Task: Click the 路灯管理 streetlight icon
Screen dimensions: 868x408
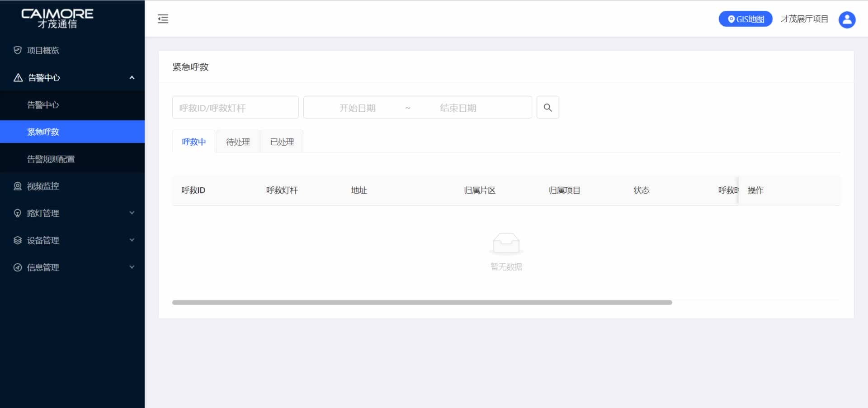Action: 17,213
